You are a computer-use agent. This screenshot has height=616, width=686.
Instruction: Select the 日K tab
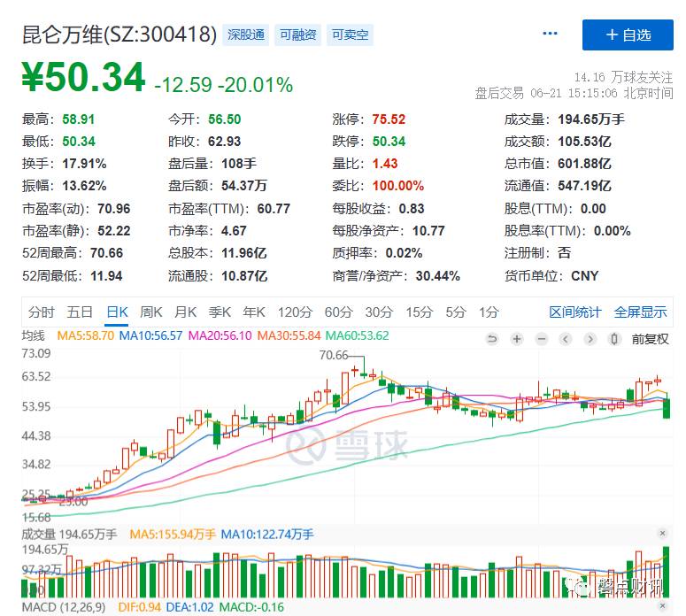coord(117,312)
